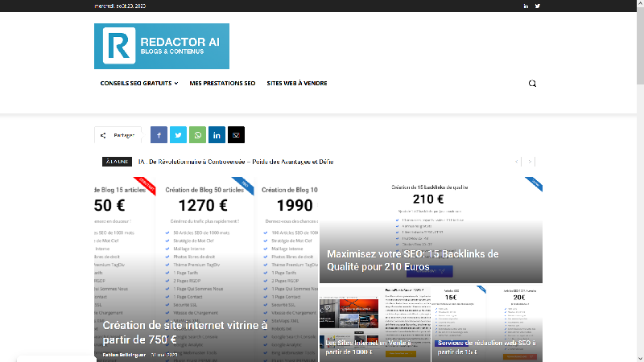Open the IA Révolutionnaire à Controversée headline
This screenshot has width=644, height=362.
(236, 162)
